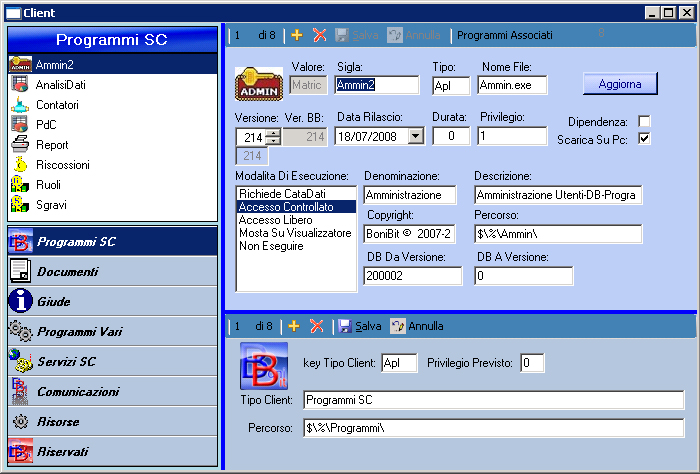The width and height of the screenshot is (700, 474).
Task: Edit the Descrizione text field
Action: tap(558, 195)
